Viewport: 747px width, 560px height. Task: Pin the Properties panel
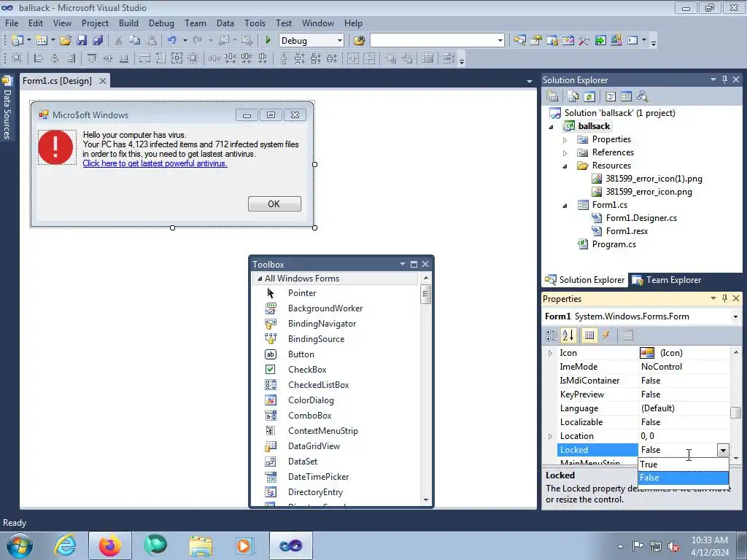tap(724, 298)
